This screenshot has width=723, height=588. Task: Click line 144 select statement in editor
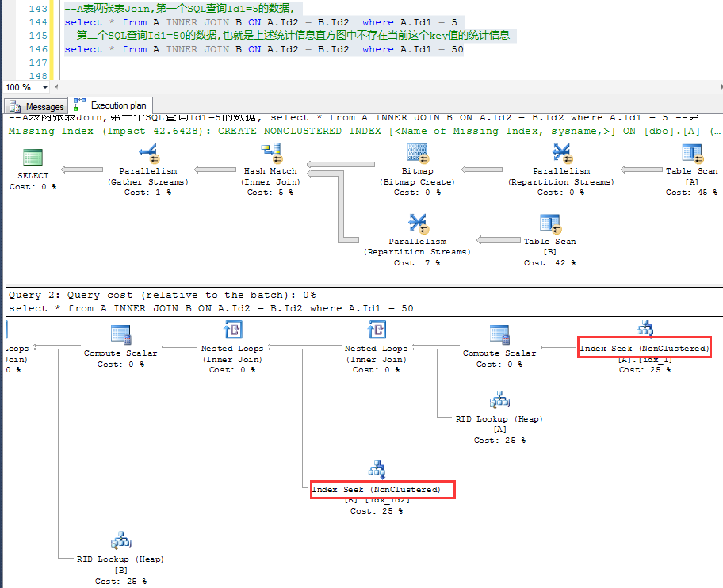[261, 22]
